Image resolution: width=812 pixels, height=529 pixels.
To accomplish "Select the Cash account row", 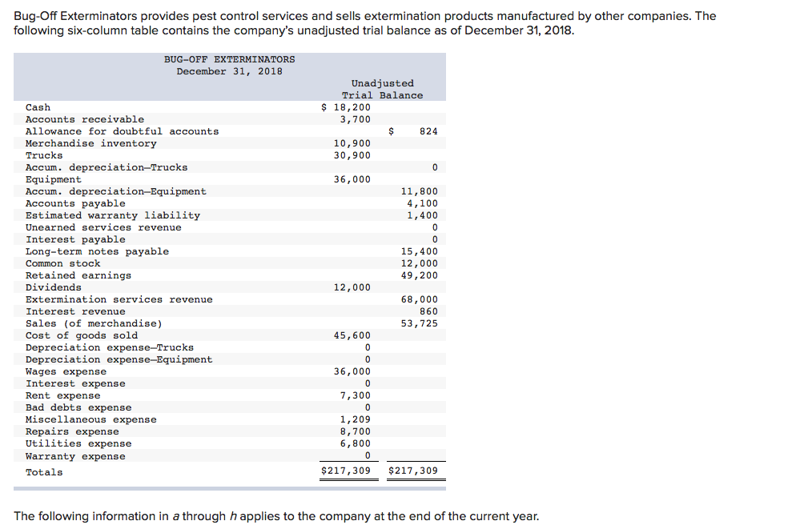I will coord(36,107).
